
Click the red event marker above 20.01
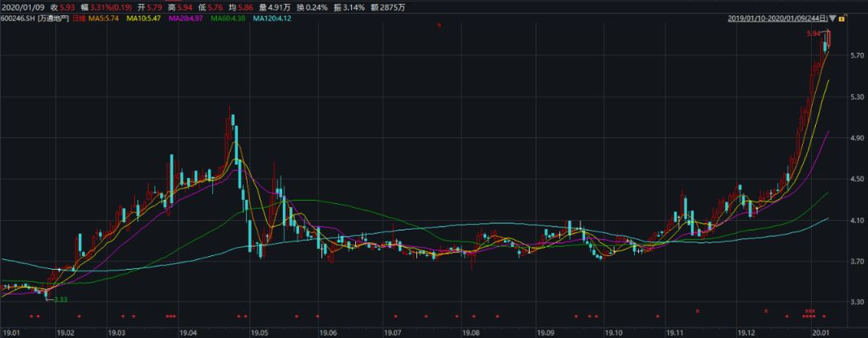[810, 310]
